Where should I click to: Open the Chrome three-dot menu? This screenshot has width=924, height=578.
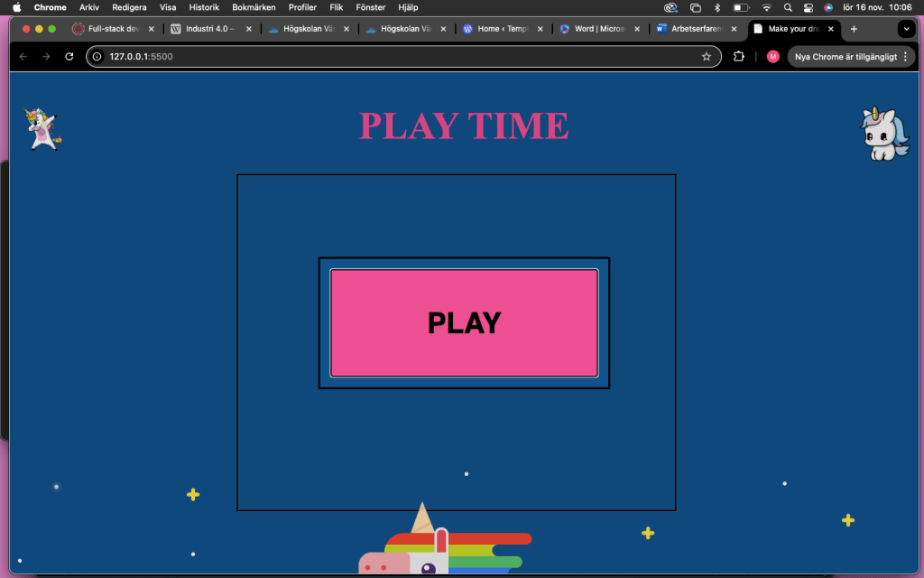[905, 57]
